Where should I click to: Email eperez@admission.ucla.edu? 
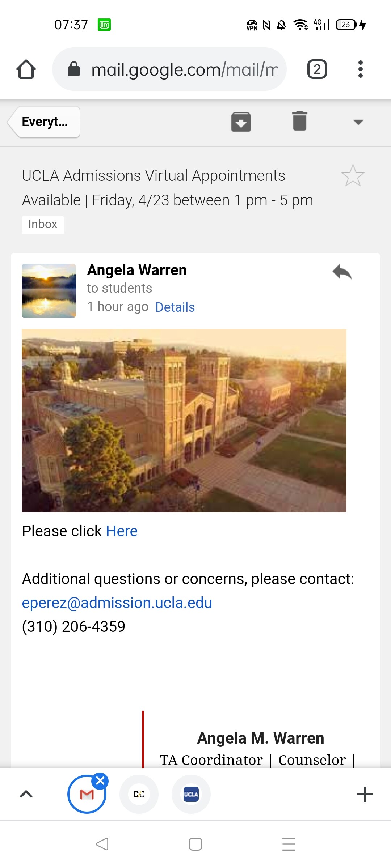(x=117, y=603)
